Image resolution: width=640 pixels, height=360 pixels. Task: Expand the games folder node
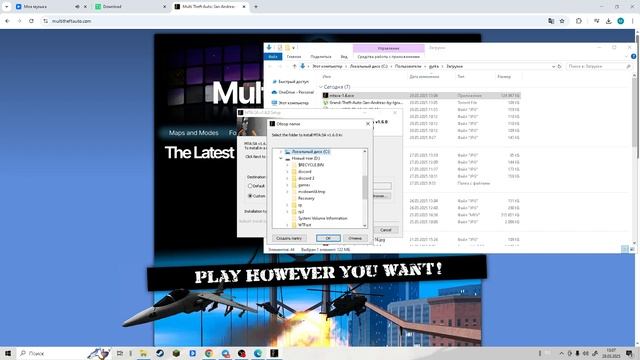[287, 185]
